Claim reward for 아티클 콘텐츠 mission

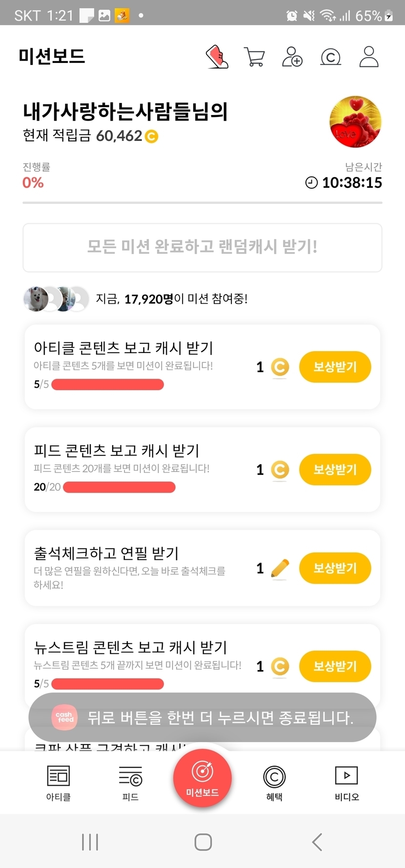(335, 367)
